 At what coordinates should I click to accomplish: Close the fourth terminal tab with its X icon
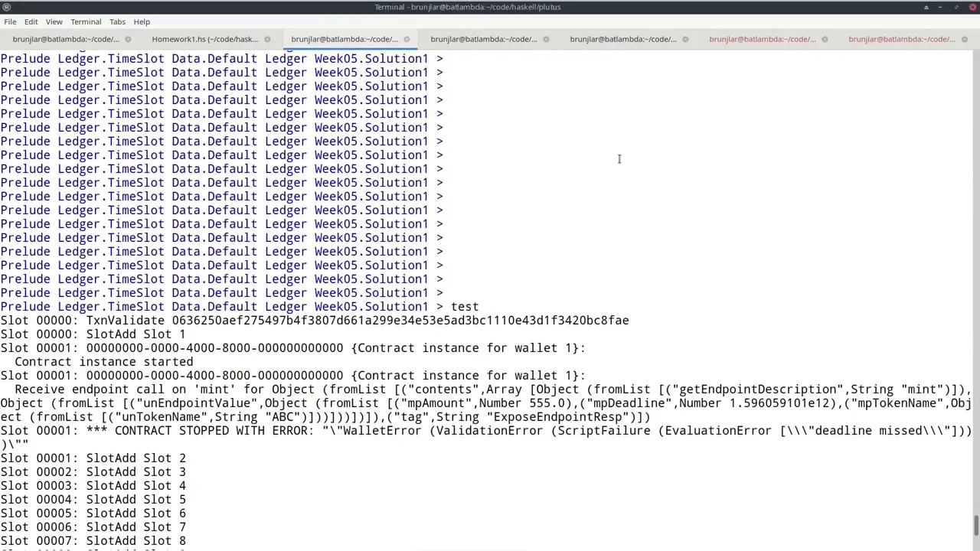click(x=546, y=39)
